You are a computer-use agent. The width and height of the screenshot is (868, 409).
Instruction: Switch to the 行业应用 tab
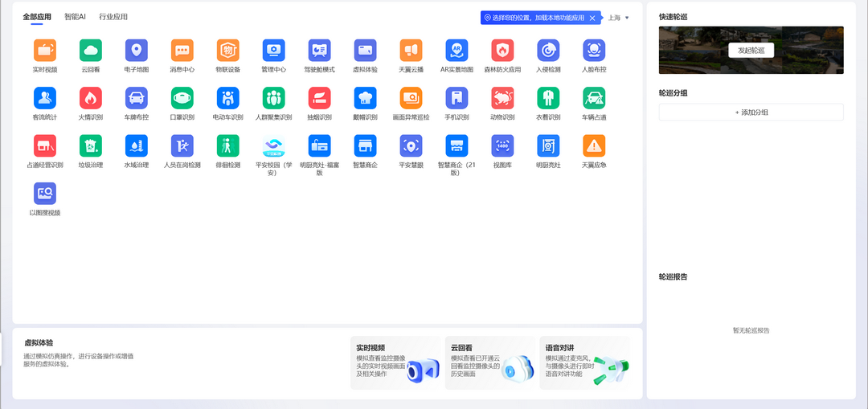click(x=113, y=17)
